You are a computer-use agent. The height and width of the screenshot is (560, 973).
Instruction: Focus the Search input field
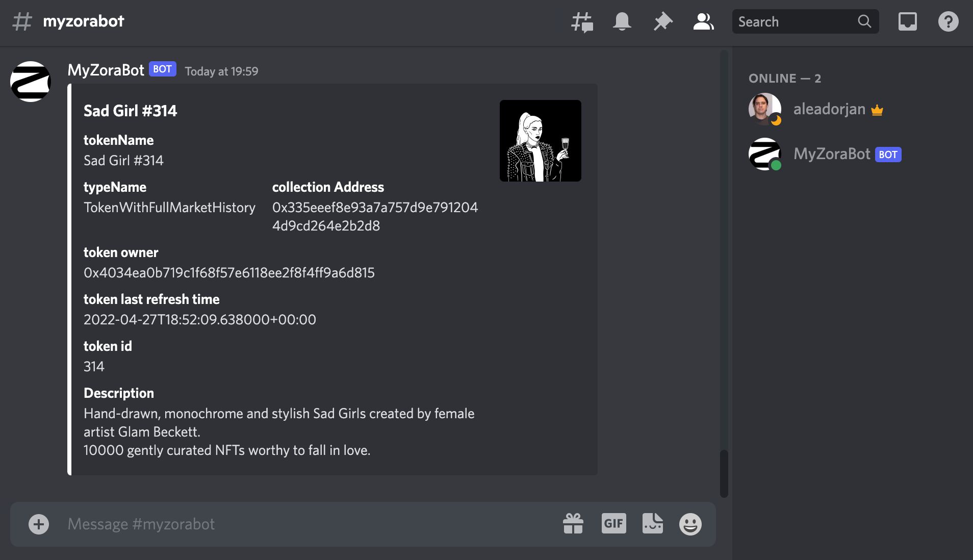coord(805,21)
